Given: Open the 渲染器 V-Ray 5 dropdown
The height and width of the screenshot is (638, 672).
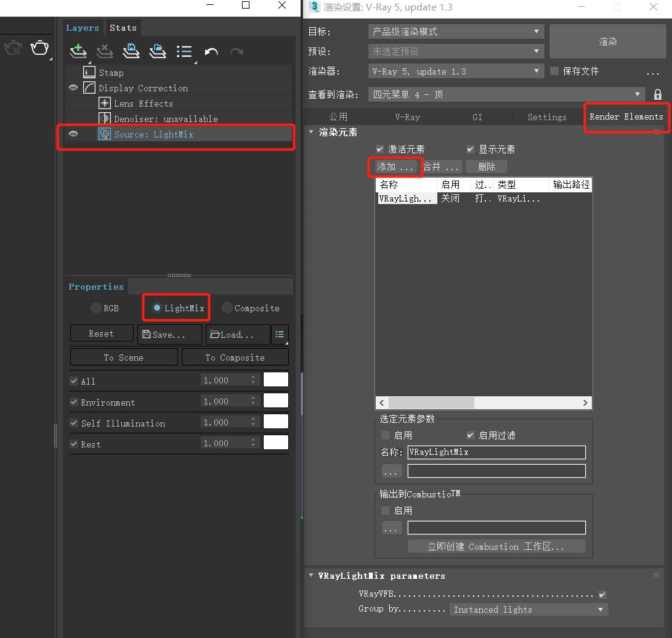Looking at the screenshot, I should click(456, 71).
